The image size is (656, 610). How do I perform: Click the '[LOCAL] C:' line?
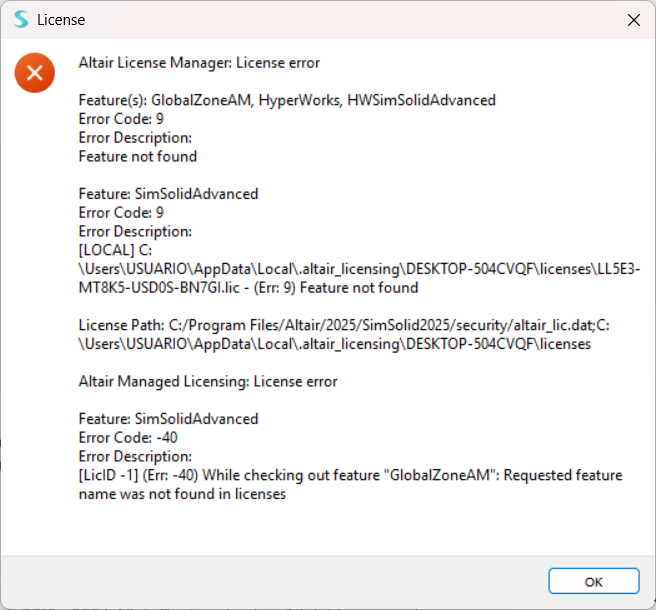[x=115, y=250]
